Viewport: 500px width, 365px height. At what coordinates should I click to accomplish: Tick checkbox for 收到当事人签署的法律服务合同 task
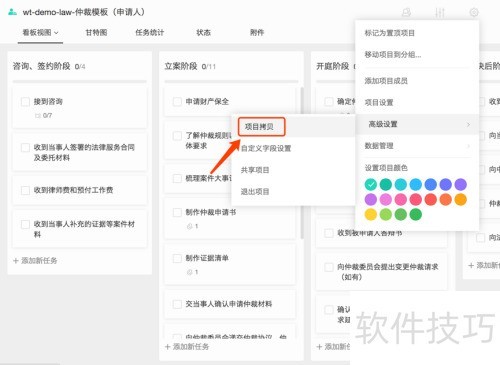(25, 148)
